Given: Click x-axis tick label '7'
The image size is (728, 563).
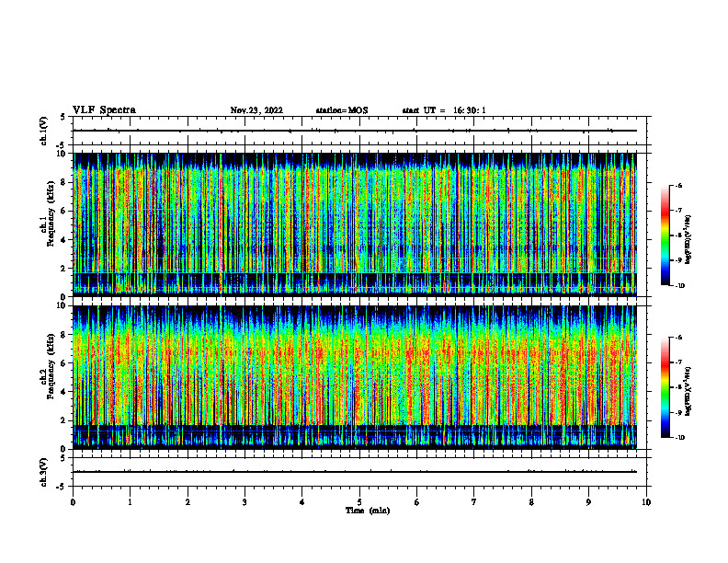Looking at the screenshot, I should [x=474, y=502].
